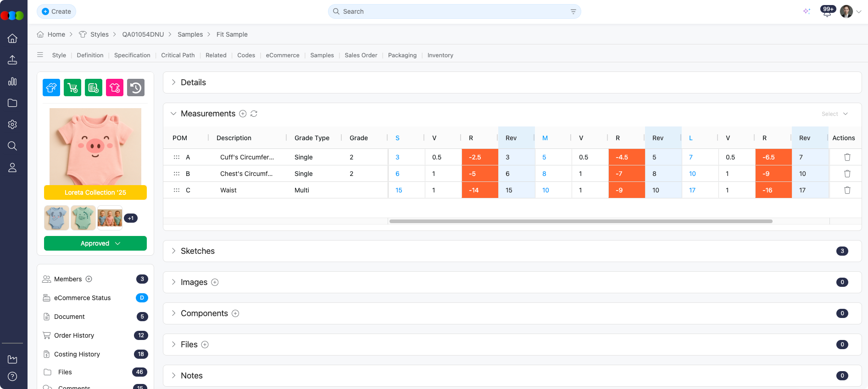The height and width of the screenshot is (389, 868).
Task: Click the sparkle AI assistant icon
Action: [807, 11]
